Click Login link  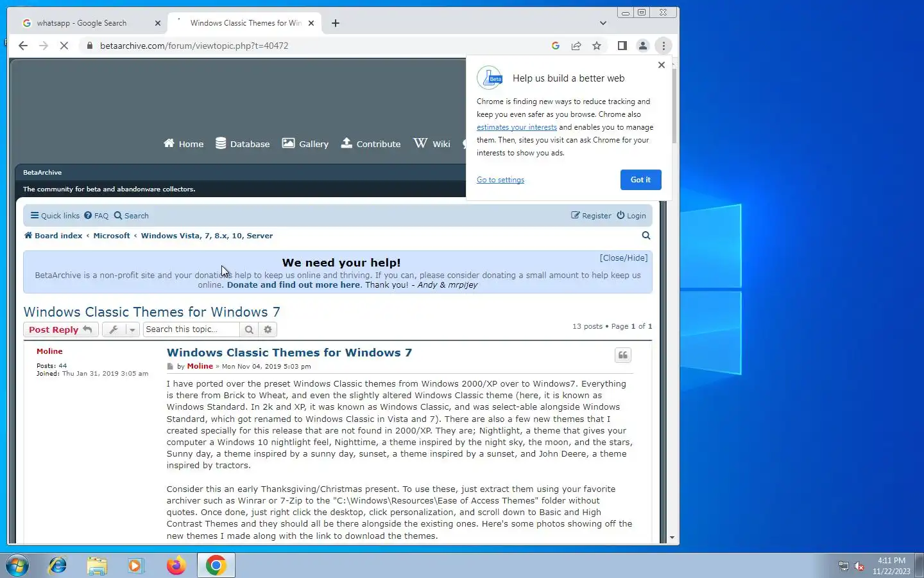pyautogui.click(x=631, y=216)
